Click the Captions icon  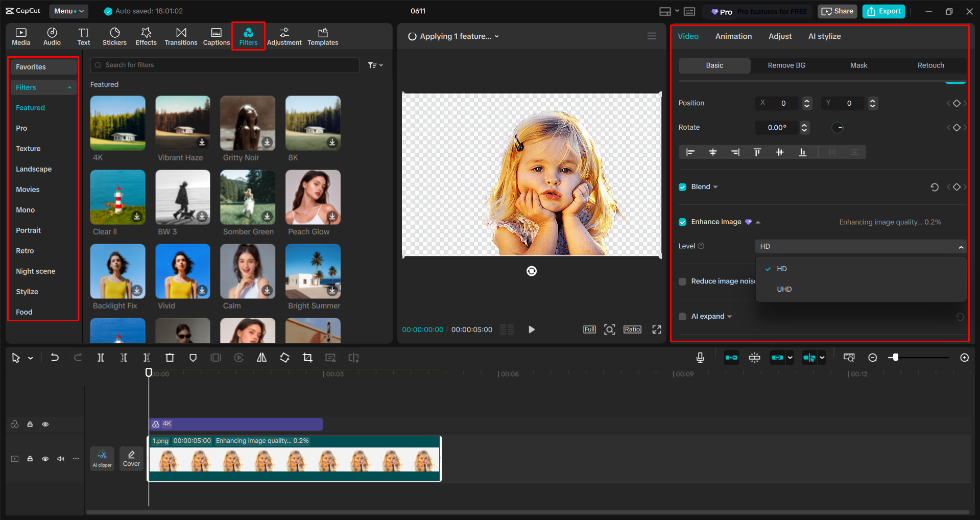click(x=216, y=36)
